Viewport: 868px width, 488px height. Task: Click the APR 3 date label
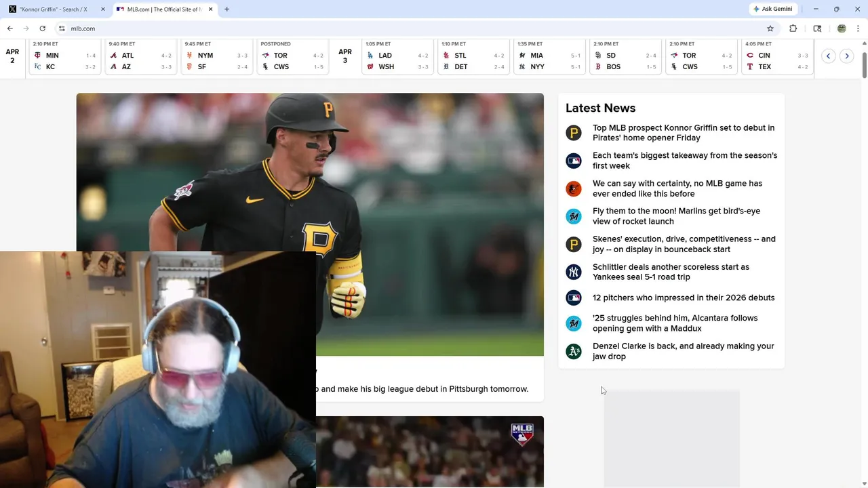[x=345, y=56]
